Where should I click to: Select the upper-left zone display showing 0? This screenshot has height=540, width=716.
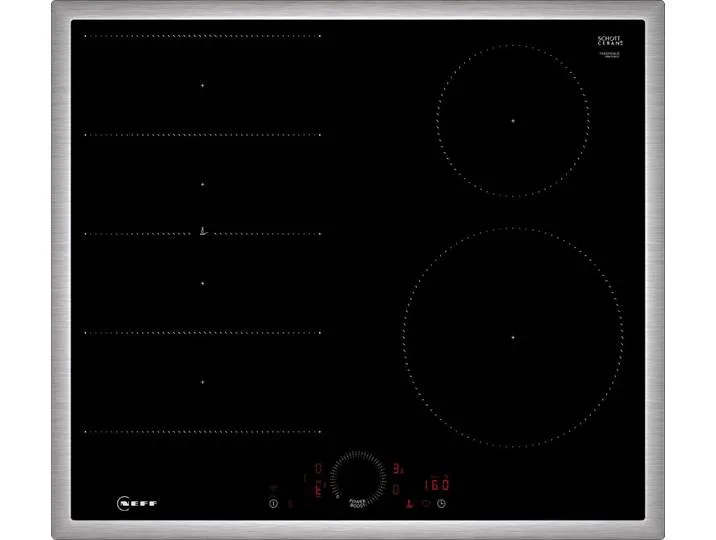[319, 468]
